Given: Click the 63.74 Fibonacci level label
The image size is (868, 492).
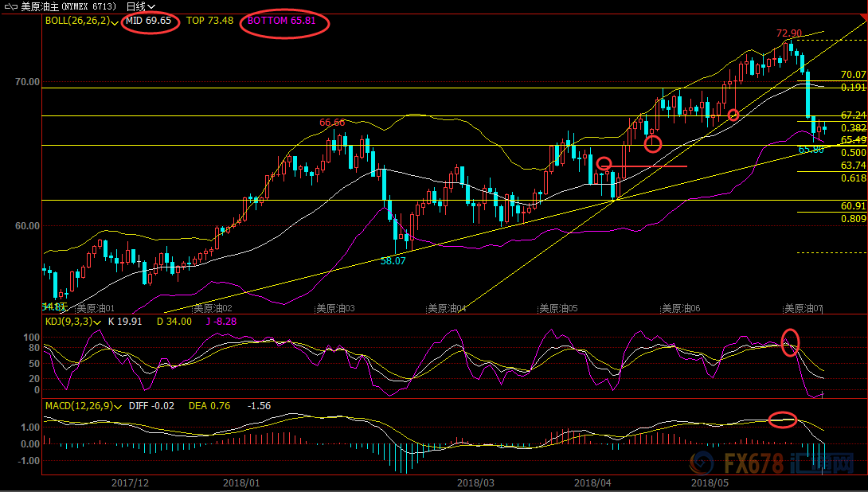Looking at the screenshot, I should point(853,166).
